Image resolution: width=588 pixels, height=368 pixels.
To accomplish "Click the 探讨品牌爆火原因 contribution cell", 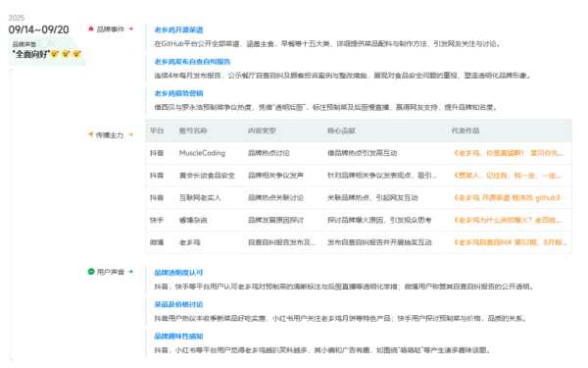I will pos(379,220).
